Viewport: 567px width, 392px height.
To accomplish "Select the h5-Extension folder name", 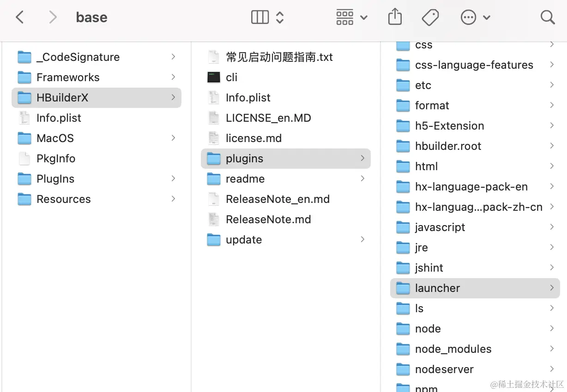I will click(450, 126).
